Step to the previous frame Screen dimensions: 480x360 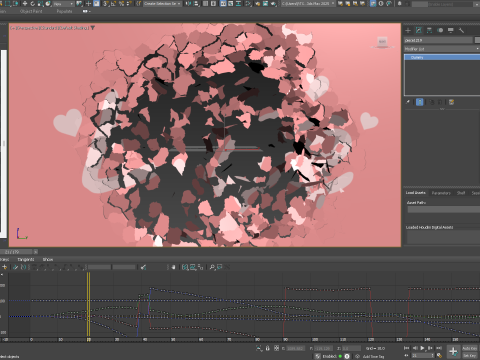(x=415, y=348)
